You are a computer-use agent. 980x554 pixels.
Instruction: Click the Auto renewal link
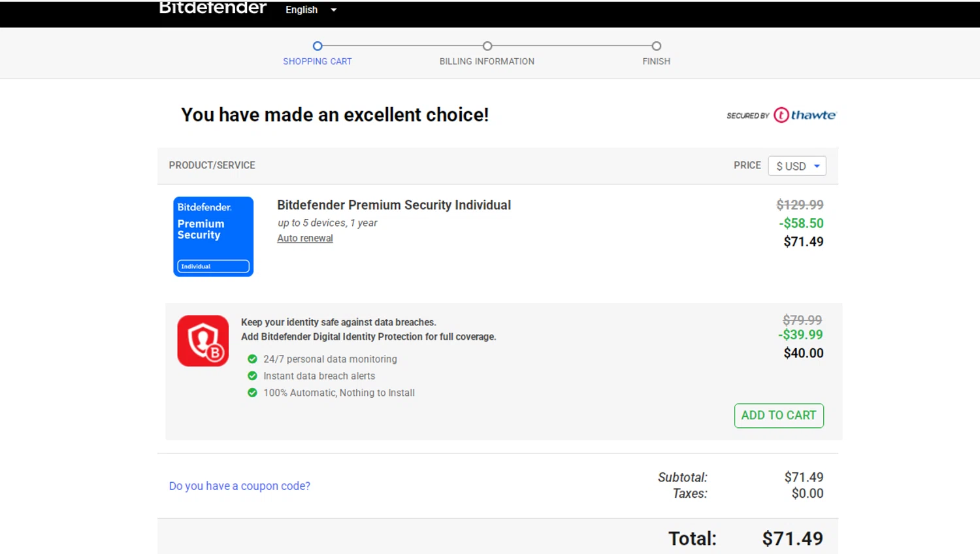(305, 238)
